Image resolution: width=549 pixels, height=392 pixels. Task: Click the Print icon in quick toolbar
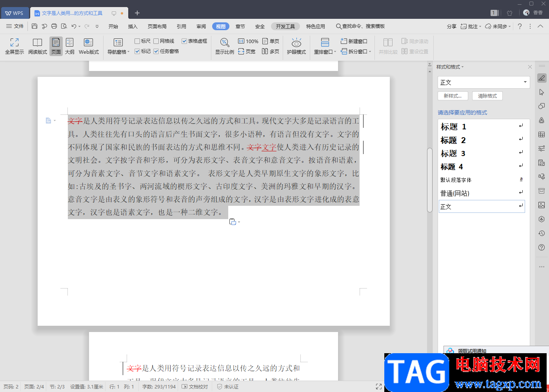click(x=54, y=26)
